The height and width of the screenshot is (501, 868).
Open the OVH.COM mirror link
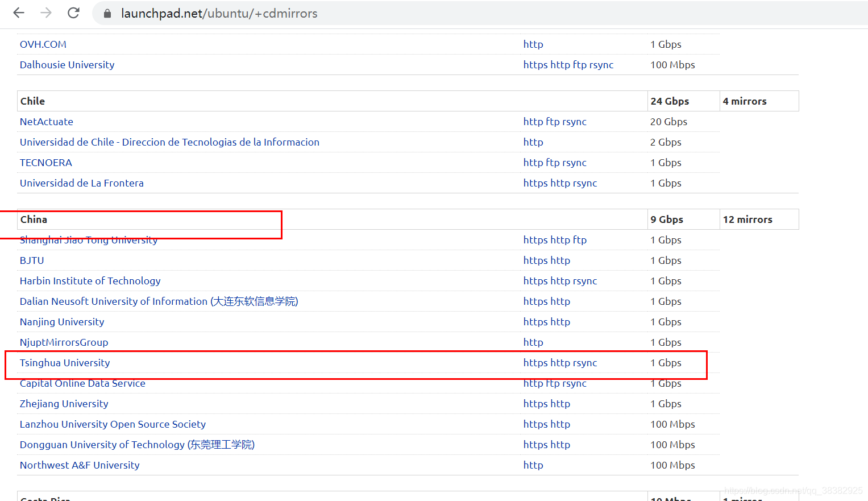click(43, 44)
